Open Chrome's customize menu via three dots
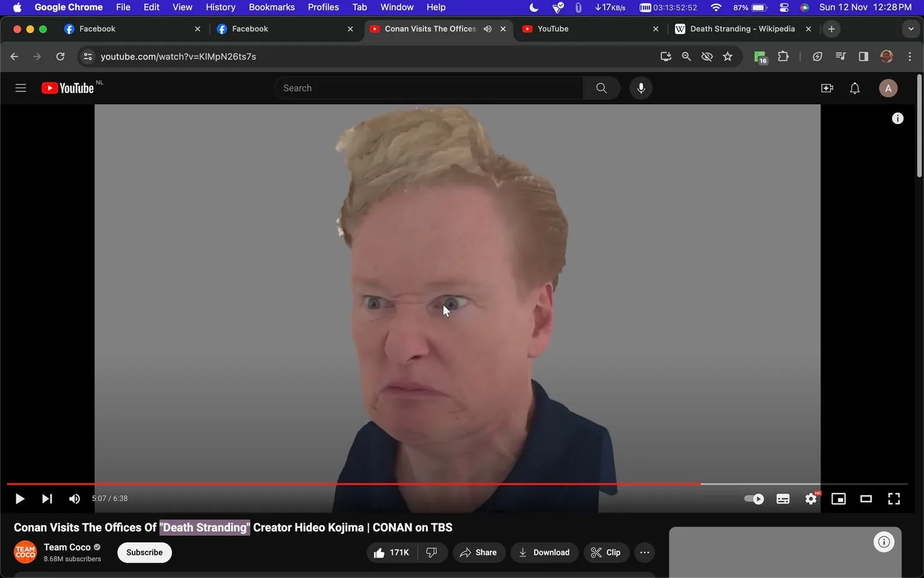The width and height of the screenshot is (924, 578). (910, 56)
